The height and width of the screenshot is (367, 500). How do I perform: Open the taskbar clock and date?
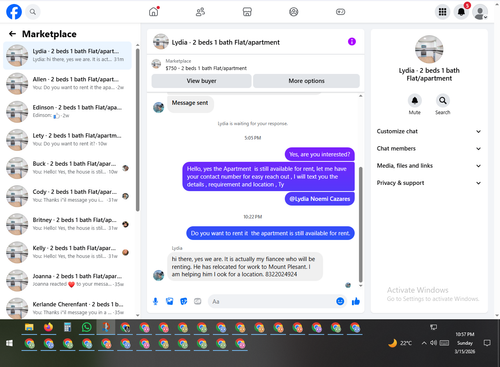(465, 343)
